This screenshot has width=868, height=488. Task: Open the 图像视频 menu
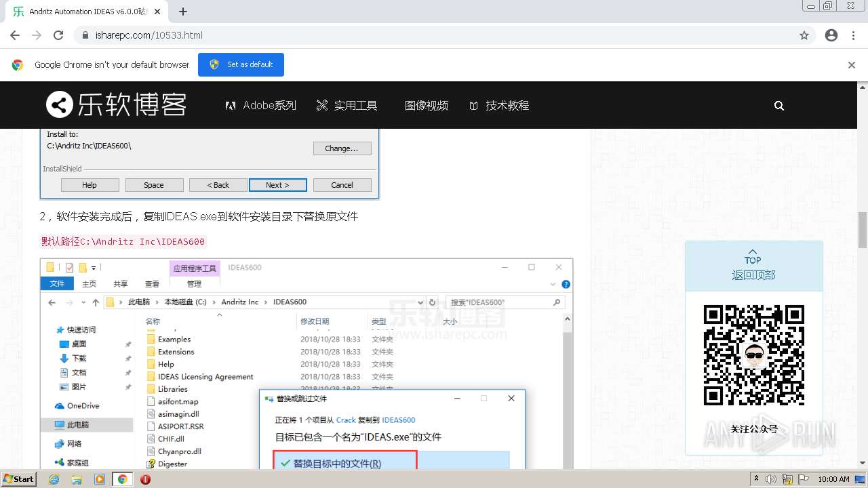427,106
